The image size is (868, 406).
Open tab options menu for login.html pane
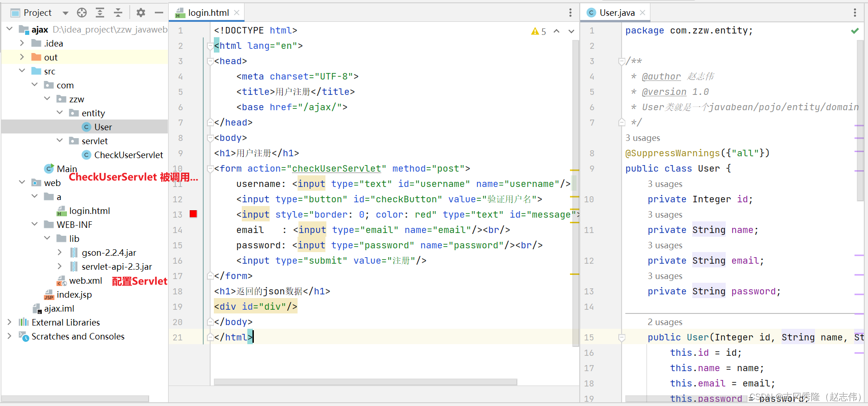click(570, 13)
